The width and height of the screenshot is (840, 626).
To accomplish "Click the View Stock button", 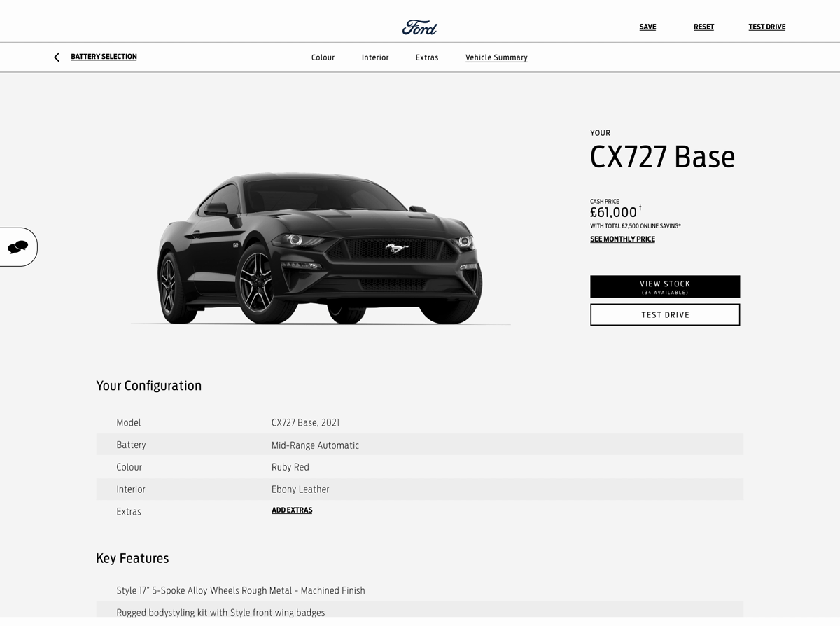I will click(x=665, y=286).
